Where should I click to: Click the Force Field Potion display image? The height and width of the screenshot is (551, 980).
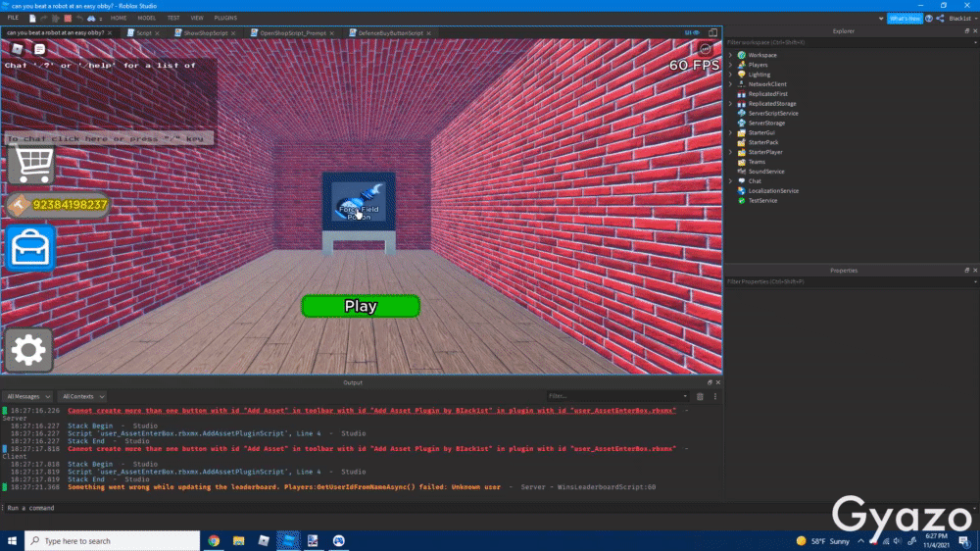click(x=359, y=201)
